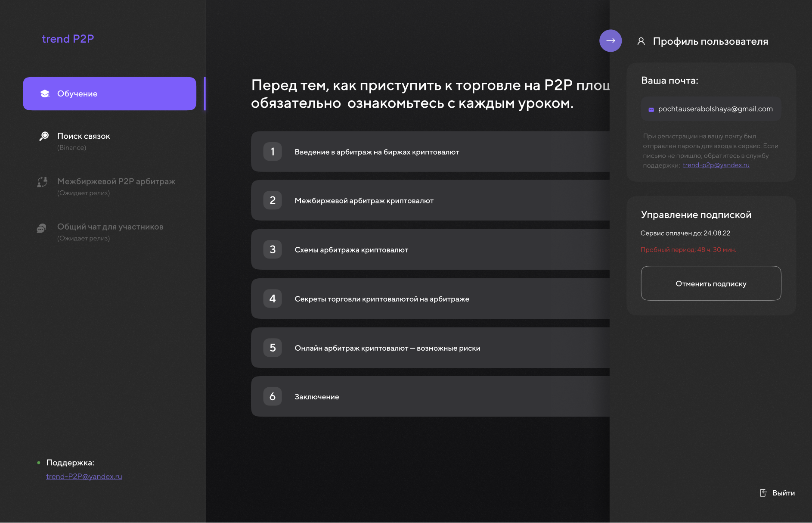Open trend-p2p@yandex.ru link in profile panel
This screenshot has height=523, width=812.
pyautogui.click(x=716, y=165)
